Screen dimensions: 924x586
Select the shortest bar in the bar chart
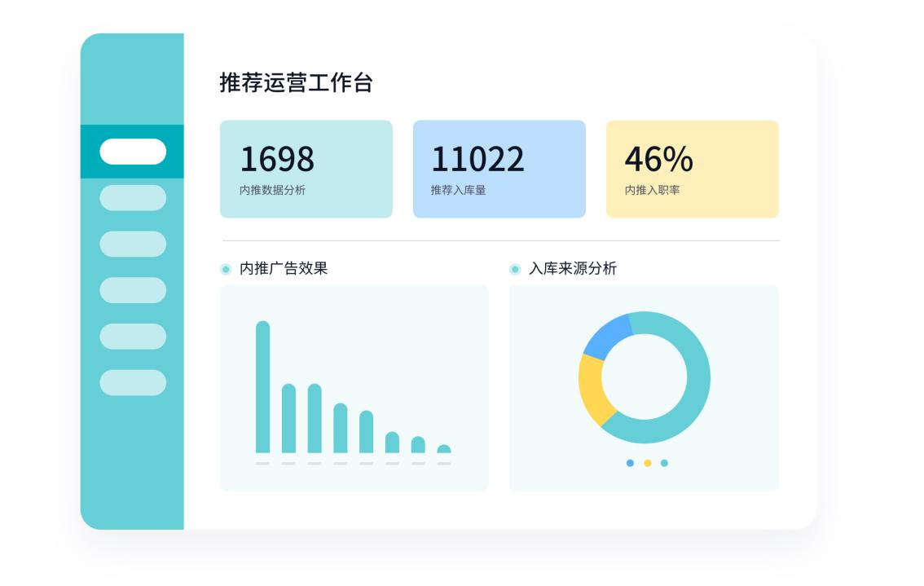click(444, 449)
